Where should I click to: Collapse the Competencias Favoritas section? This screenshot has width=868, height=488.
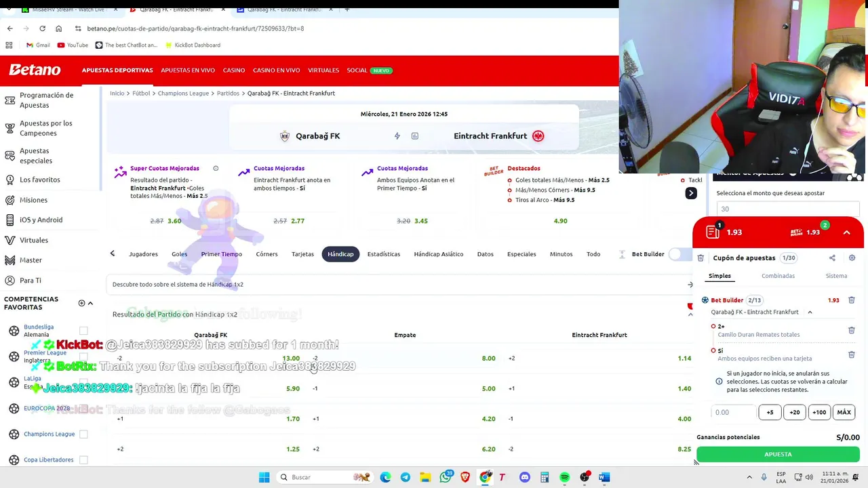coord(90,303)
